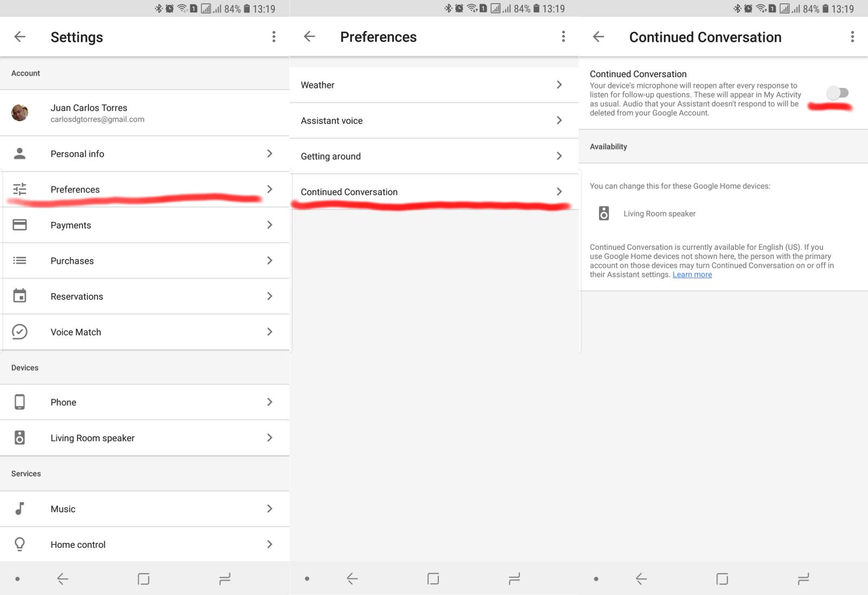The width and height of the screenshot is (868, 595).
Task: Open Voice Match via its chevron arrow
Action: coord(270,332)
